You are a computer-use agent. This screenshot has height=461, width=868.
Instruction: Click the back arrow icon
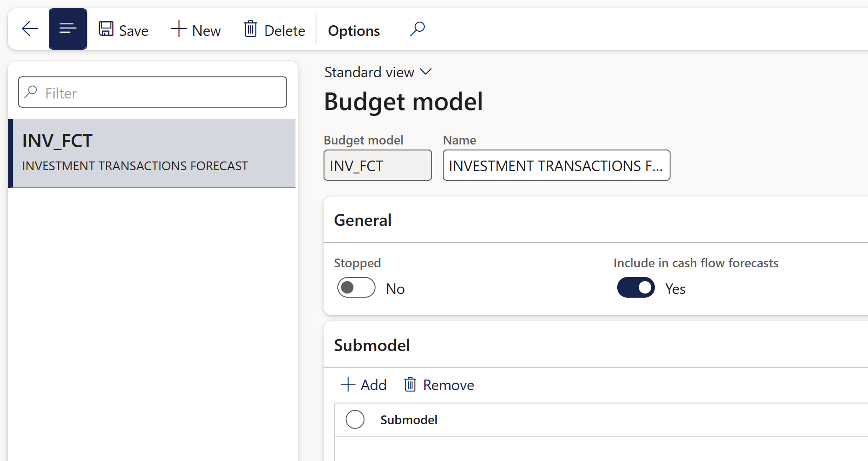pos(30,29)
